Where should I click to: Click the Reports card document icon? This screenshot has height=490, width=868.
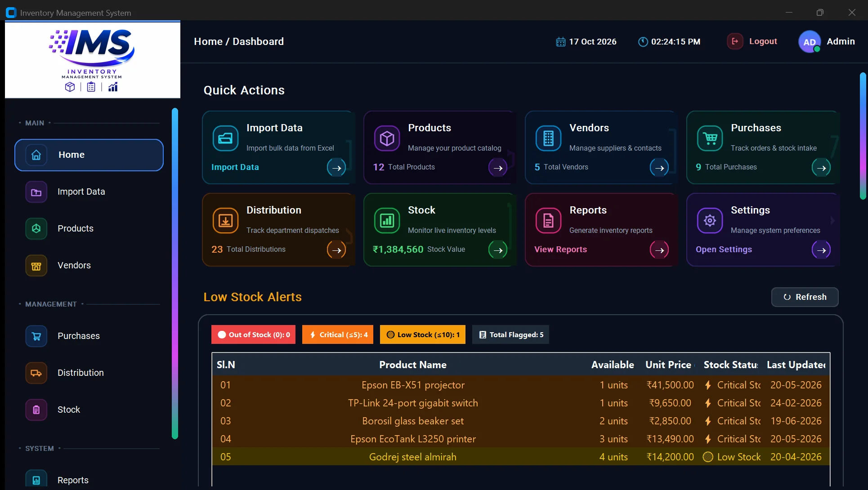tap(548, 220)
